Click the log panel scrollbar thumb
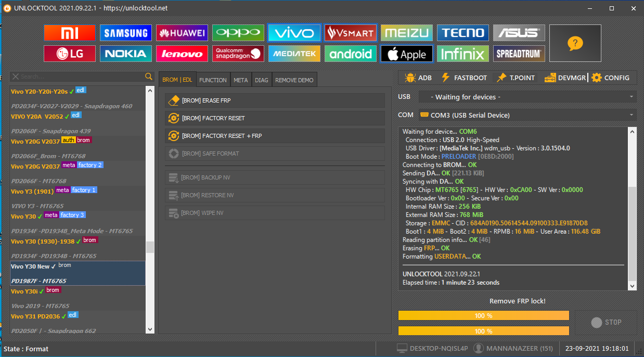Viewport: 644px width, 357px height. [x=633, y=234]
